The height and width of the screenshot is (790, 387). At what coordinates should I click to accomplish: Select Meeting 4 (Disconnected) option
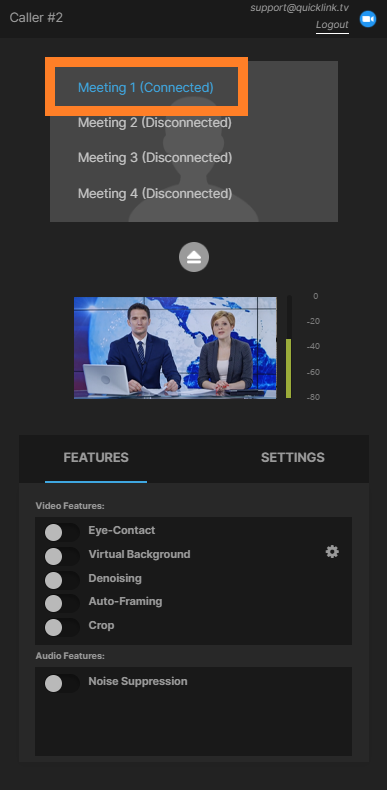coord(155,193)
